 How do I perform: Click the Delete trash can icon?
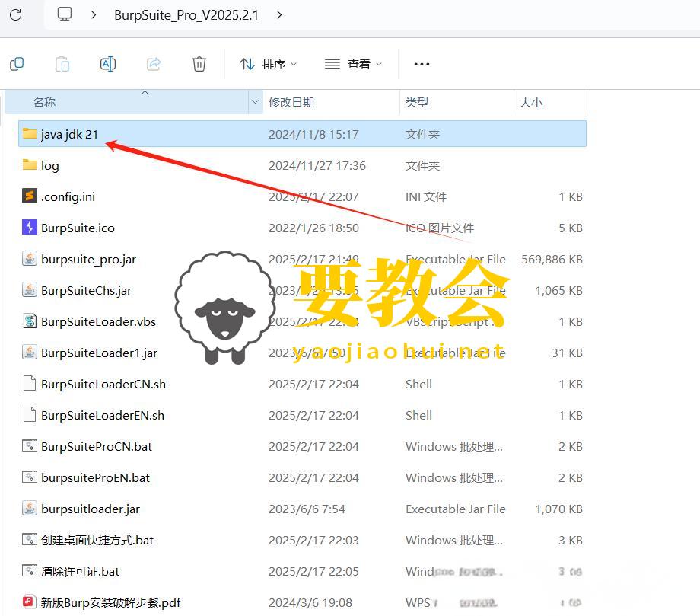[199, 64]
